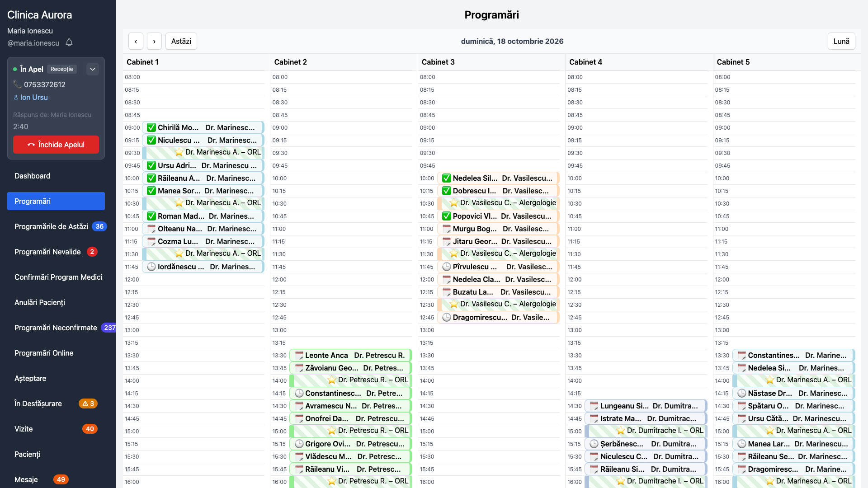This screenshot has height=488, width=868.
Task: Click calendar icon on Leonte Anca appointment
Action: coord(299,355)
